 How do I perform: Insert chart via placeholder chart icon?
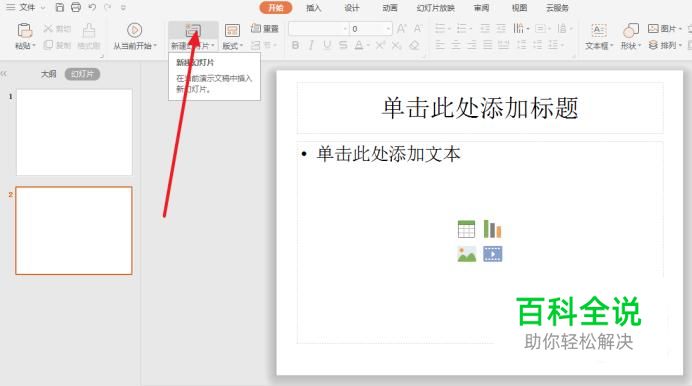[x=493, y=229]
